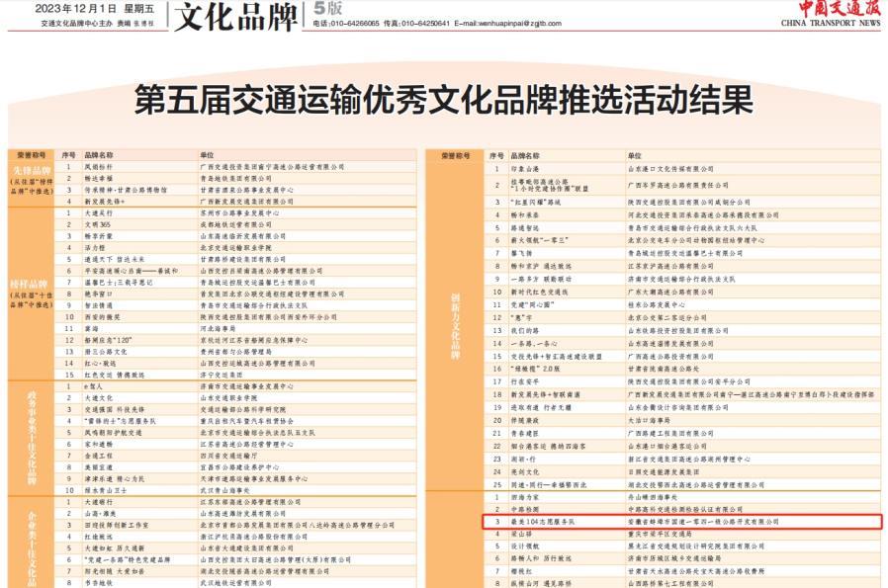Select the 文化品牌 section title
Viewport: 888px width, 588px height.
click(235, 17)
